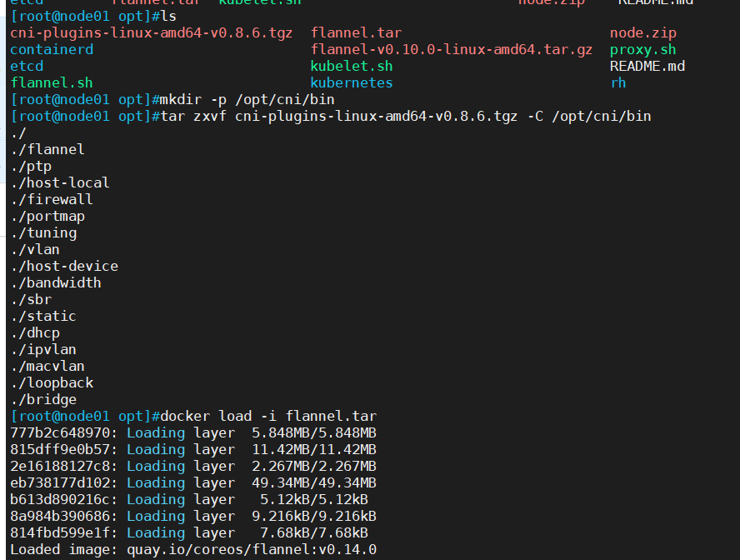740x560 pixels.
Task: Click the 9.216kB/9.216kB progress value
Action: (314, 516)
